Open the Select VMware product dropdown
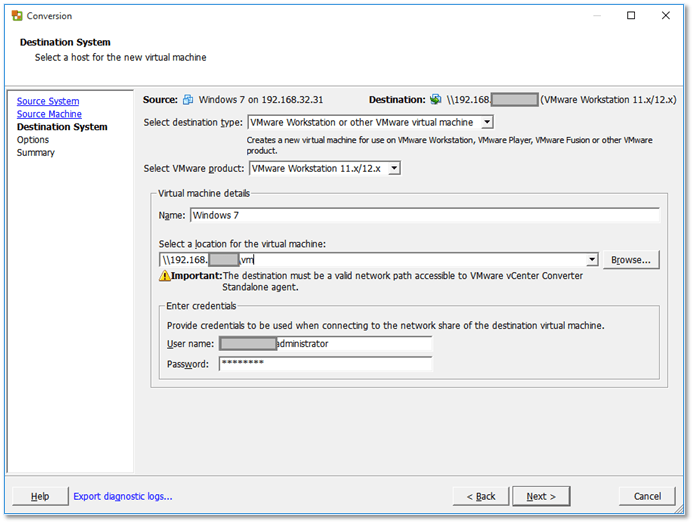 (x=394, y=169)
